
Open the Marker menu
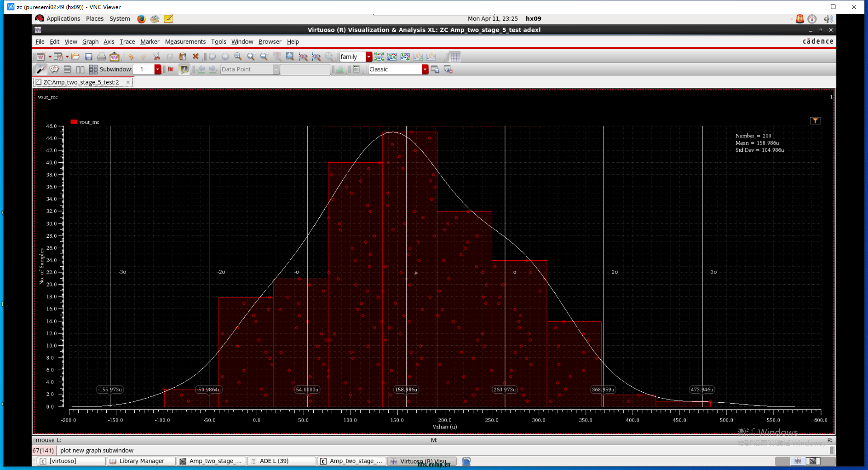150,42
